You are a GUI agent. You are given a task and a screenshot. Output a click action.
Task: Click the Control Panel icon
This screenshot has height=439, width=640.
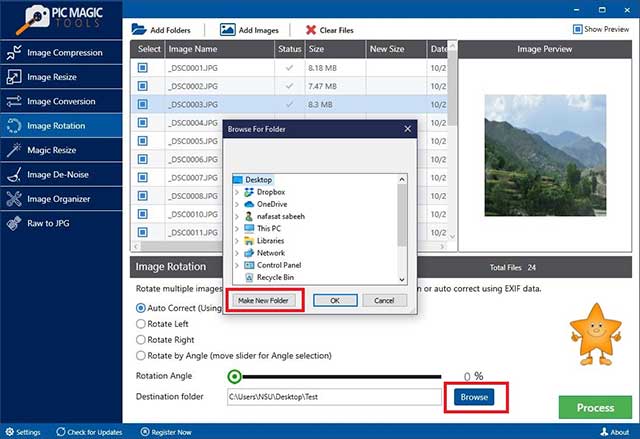pyautogui.click(x=249, y=265)
